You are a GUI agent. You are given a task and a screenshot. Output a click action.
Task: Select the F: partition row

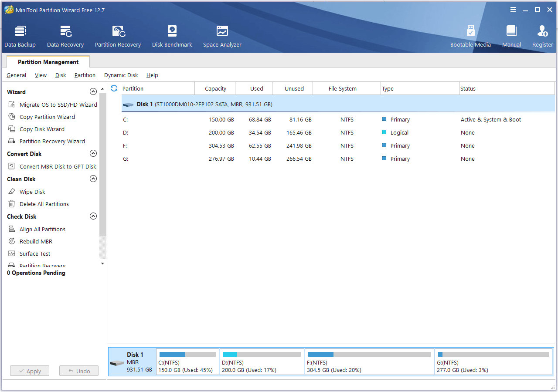click(x=338, y=145)
